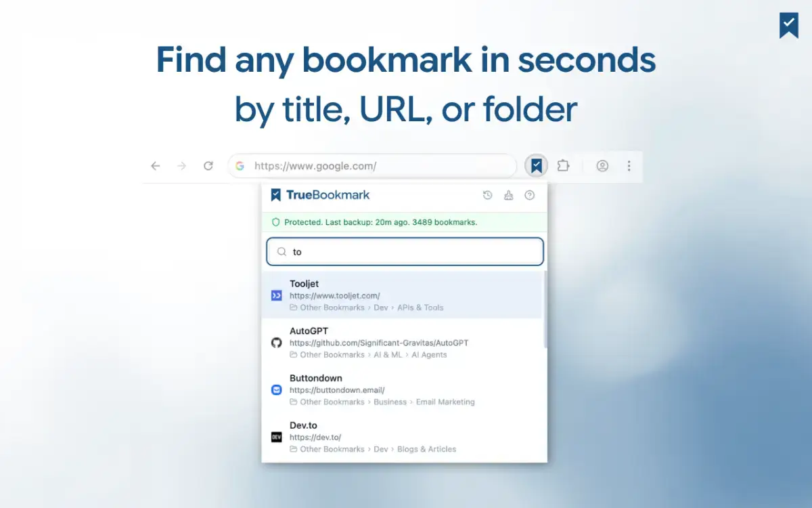Click the TrueBookmark logo in popup header
This screenshot has height=508, width=812.
320,195
